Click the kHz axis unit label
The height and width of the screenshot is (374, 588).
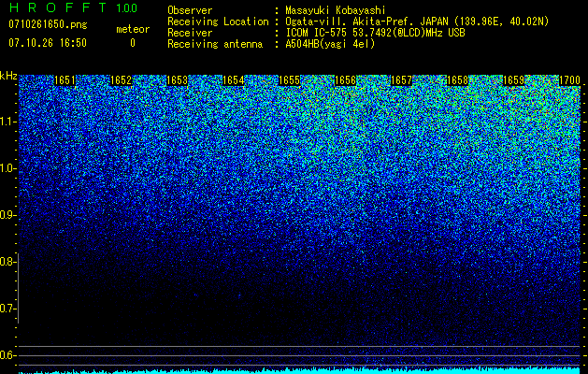click(x=8, y=76)
